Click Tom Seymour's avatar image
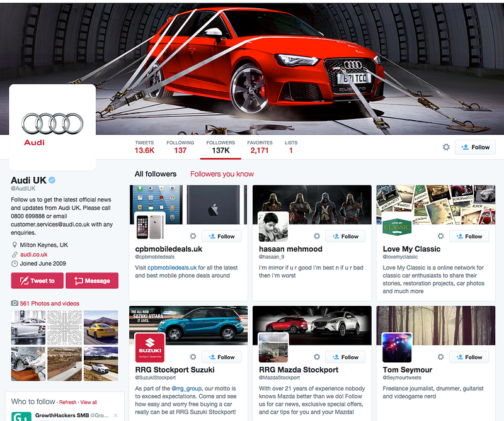 397,347
